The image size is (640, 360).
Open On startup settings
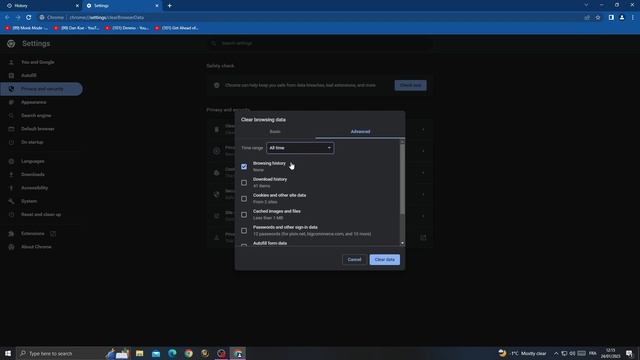coord(32,142)
